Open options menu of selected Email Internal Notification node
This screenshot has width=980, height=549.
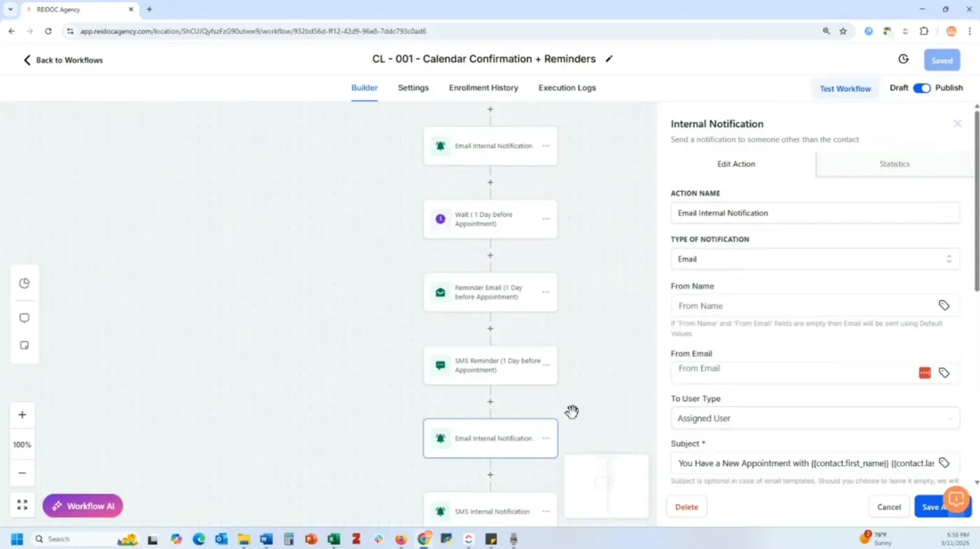pos(546,438)
